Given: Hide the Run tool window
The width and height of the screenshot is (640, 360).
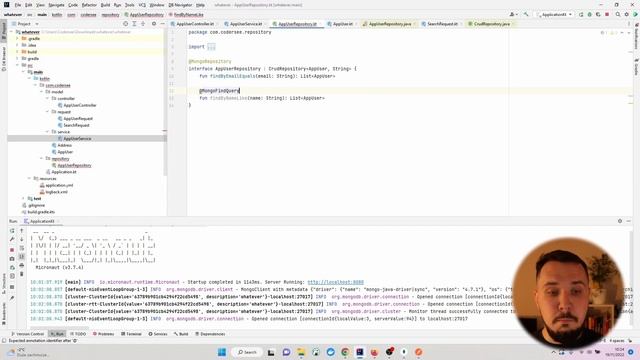Looking at the screenshot, I should [629, 221].
